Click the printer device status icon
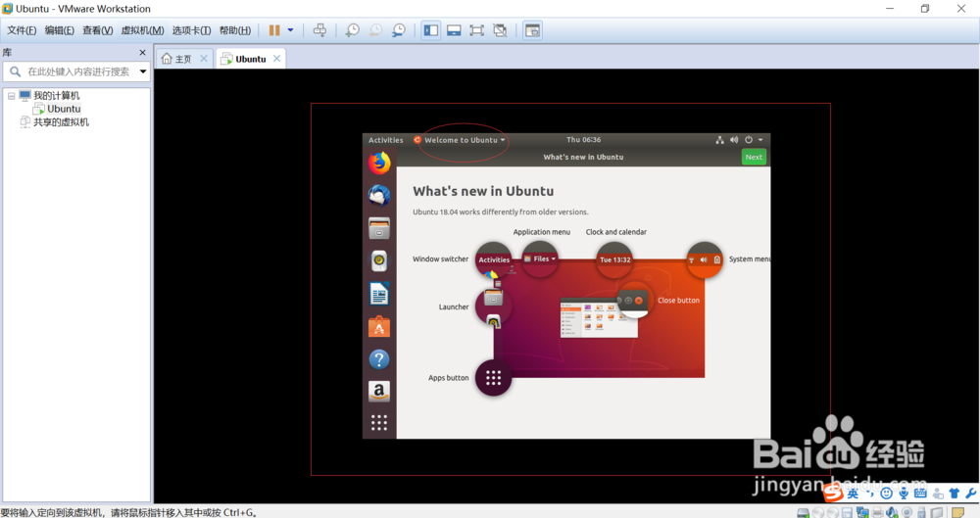 click(877, 513)
